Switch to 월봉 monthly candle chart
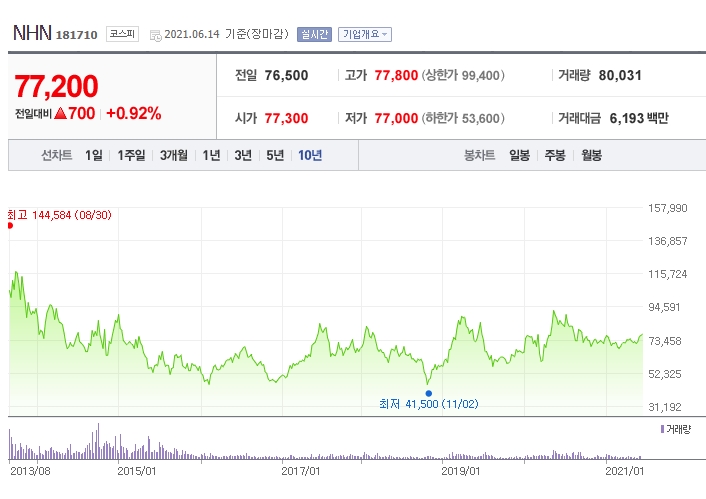 (x=591, y=155)
